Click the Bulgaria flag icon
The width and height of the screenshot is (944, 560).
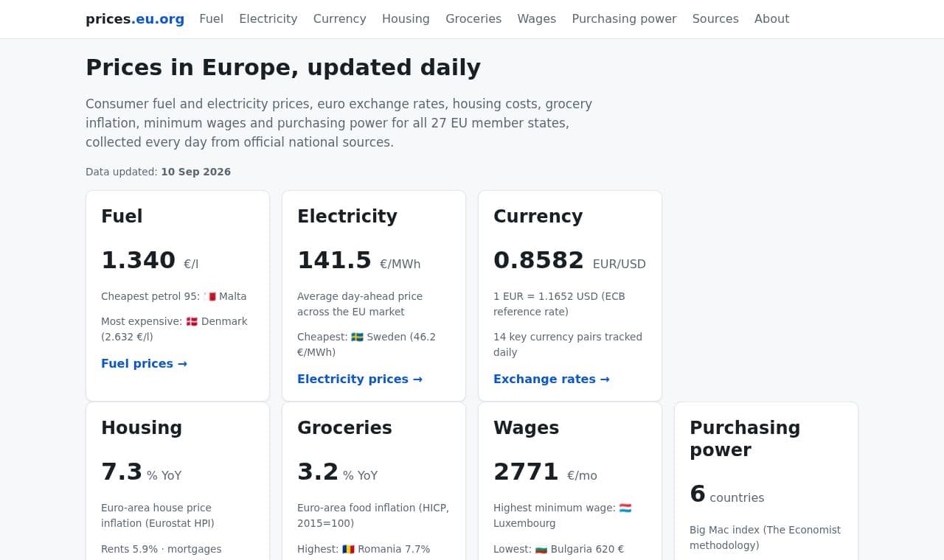(x=541, y=549)
